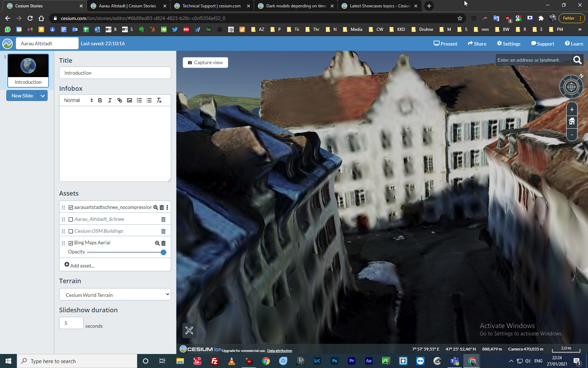Screen dimensions: 588x368
Task: Open the Normal text style dropdown
Action: click(x=78, y=100)
